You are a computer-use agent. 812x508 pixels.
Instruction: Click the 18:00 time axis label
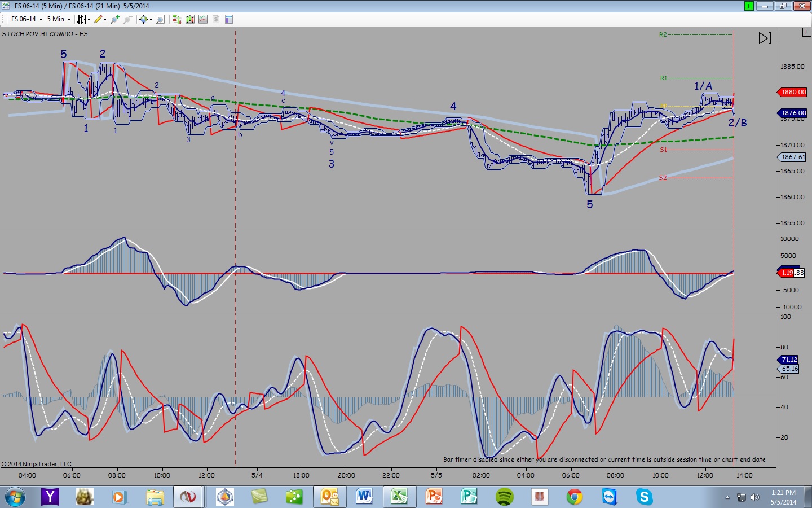301,475
